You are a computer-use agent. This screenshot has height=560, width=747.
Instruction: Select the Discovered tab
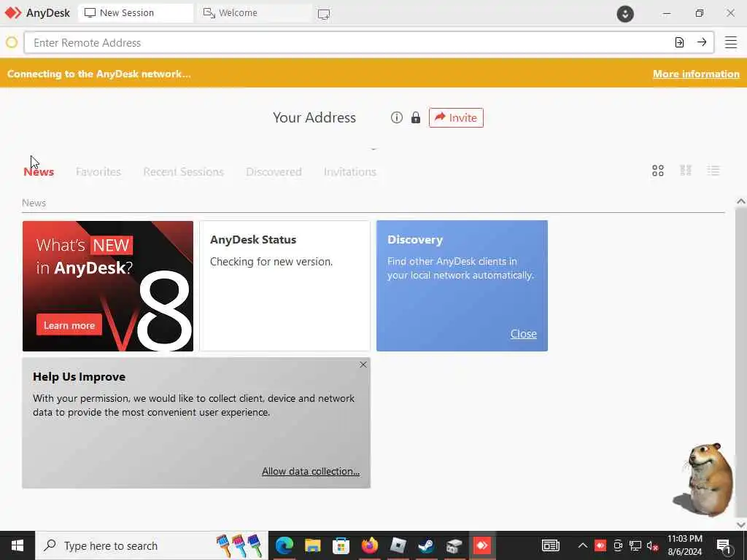click(274, 172)
